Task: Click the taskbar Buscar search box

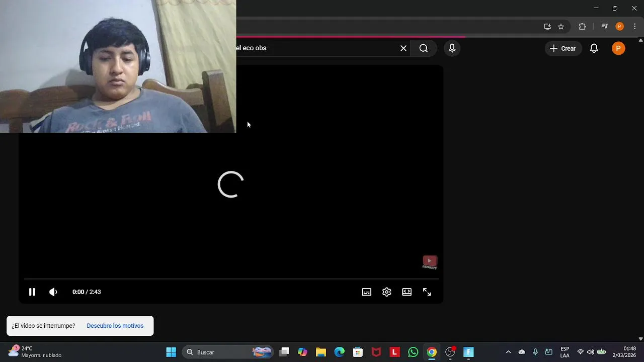Action: 228,352
